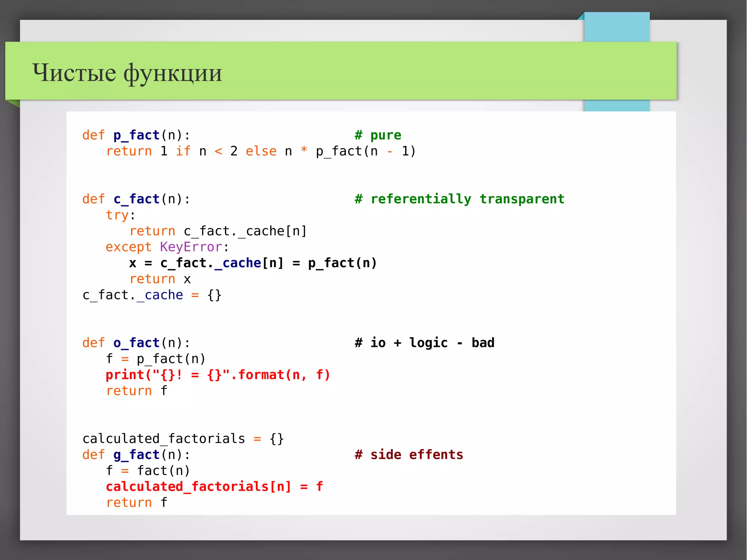This screenshot has height=560, width=747.
Task: Click the 'def o_fact(n):' line
Action: click(x=136, y=343)
